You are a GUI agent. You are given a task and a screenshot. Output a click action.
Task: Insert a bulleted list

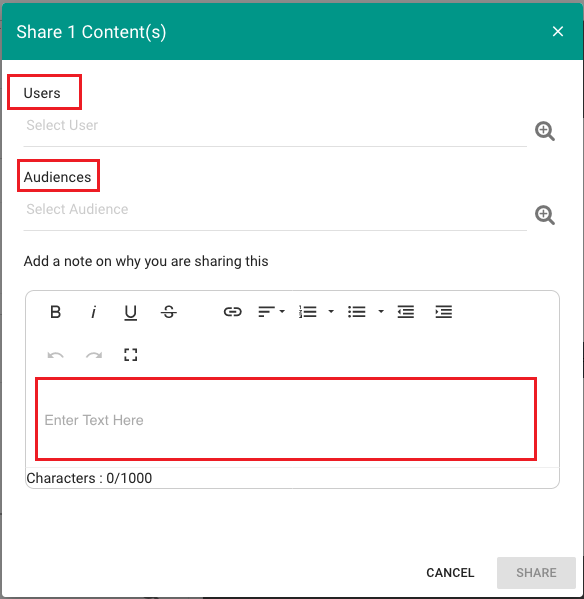(357, 312)
